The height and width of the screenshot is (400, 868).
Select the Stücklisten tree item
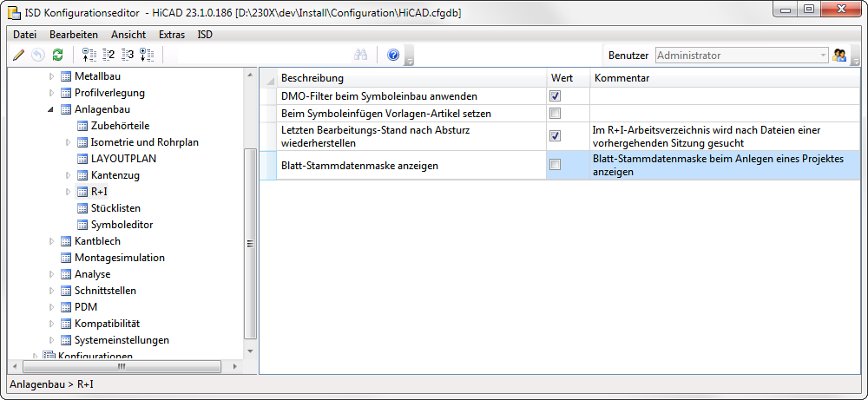(x=115, y=208)
